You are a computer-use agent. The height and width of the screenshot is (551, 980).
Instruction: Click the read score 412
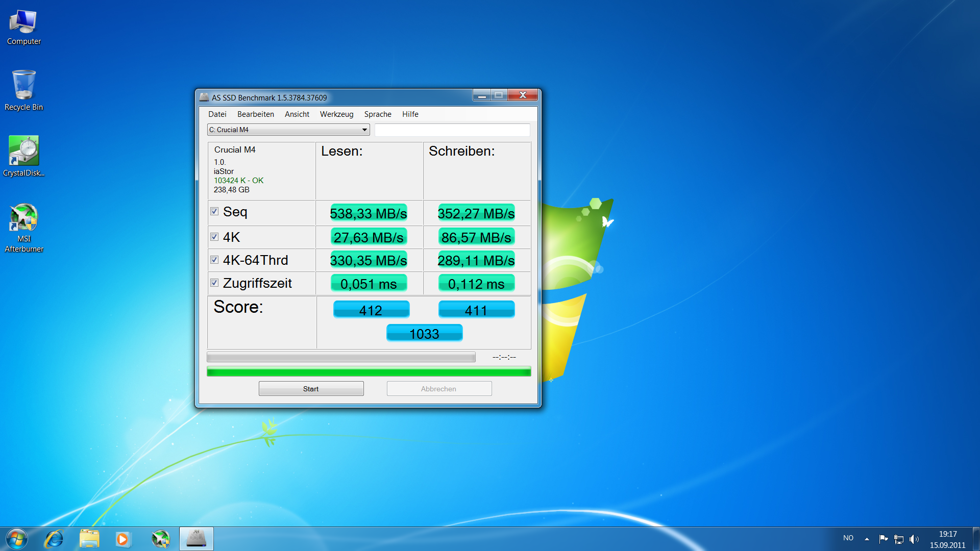click(x=371, y=310)
